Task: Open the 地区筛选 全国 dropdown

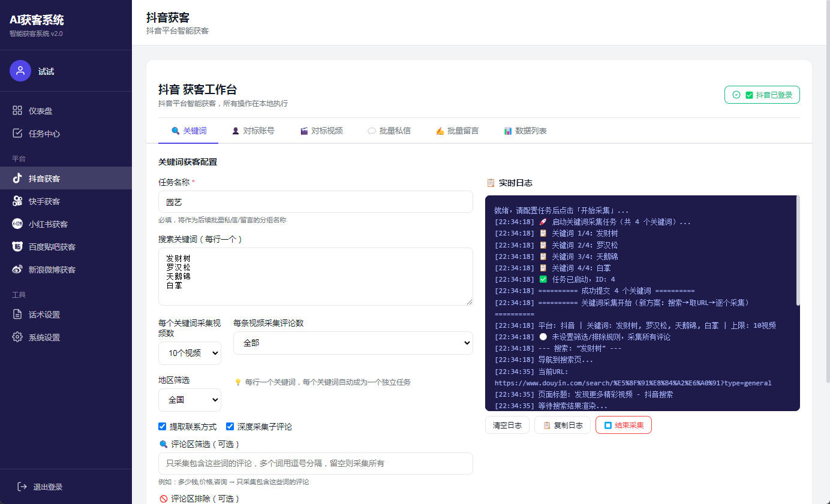Action: click(190, 400)
